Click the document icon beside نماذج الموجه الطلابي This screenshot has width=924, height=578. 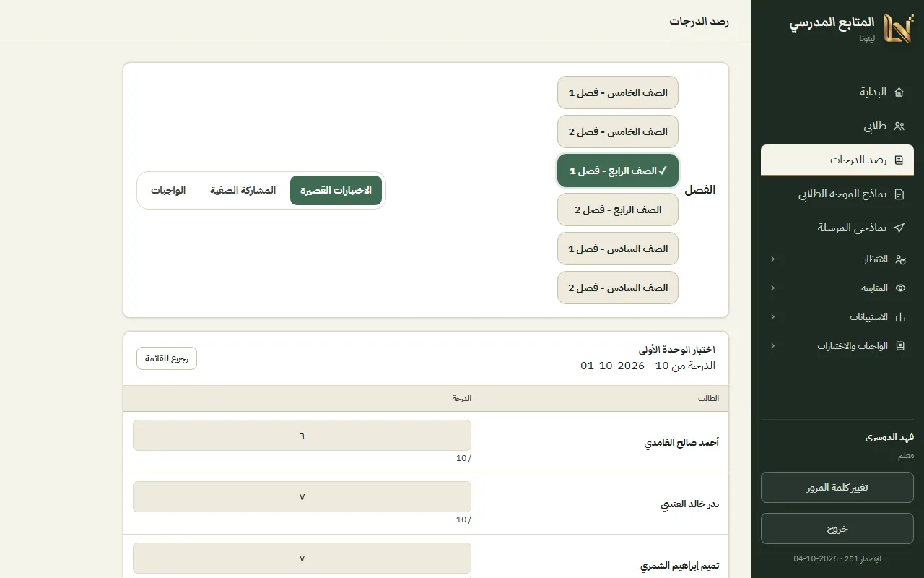899,194
